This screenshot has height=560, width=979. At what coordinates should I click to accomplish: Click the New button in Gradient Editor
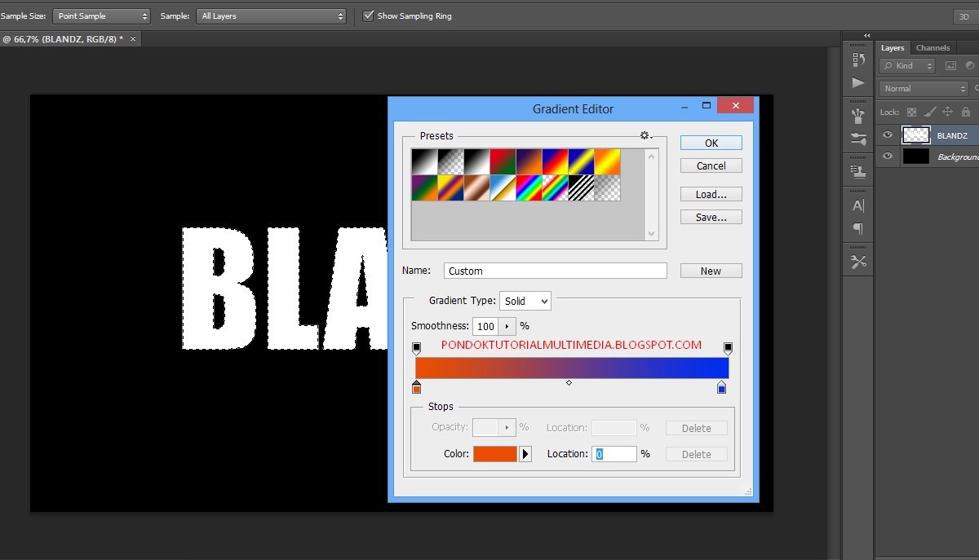pos(710,270)
